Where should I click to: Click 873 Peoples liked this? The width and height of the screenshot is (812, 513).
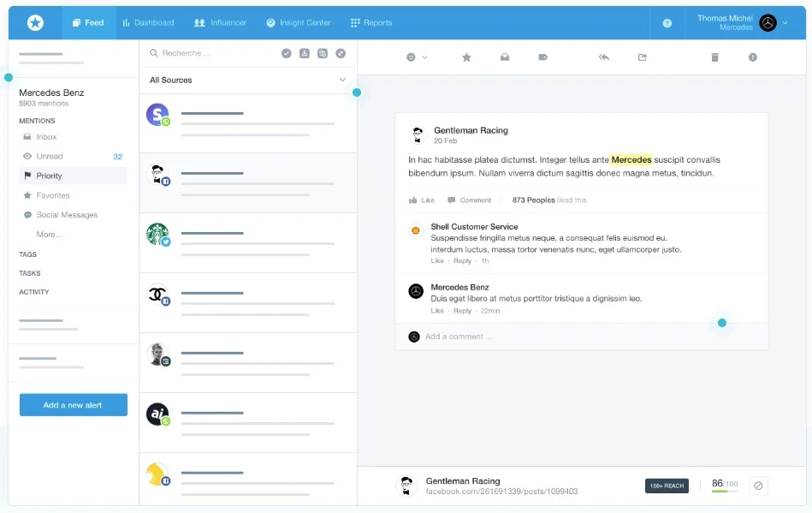tap(549, 200)
